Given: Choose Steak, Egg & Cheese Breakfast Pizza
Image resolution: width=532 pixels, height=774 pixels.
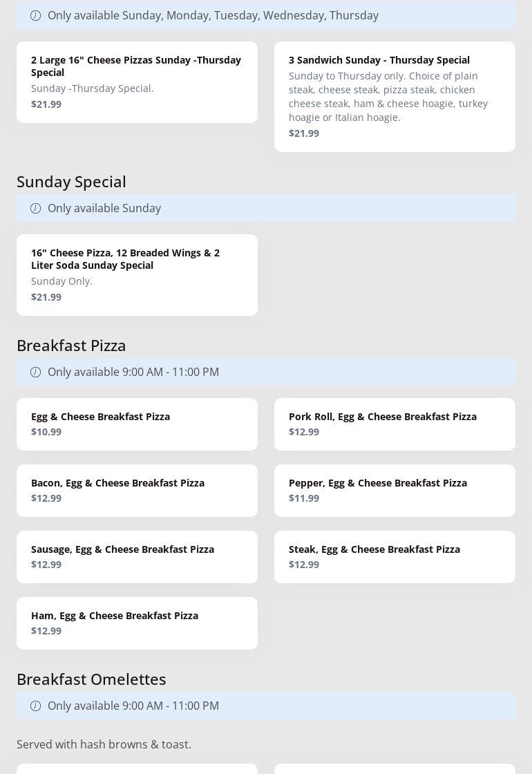Looking at the screenshot, I should 395,556.
